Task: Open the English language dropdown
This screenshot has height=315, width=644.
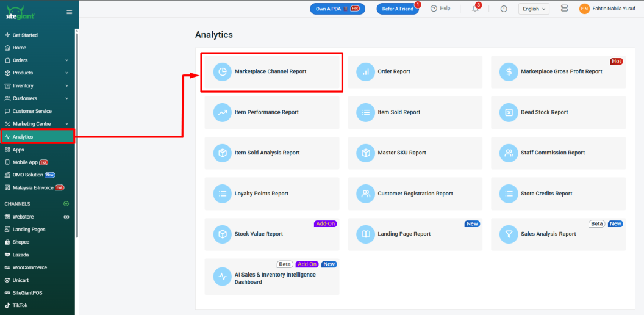Action: [534, 9]
